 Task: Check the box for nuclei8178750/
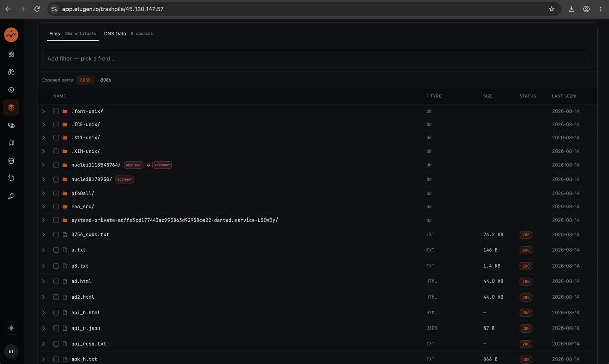click(x=56, y=179)
